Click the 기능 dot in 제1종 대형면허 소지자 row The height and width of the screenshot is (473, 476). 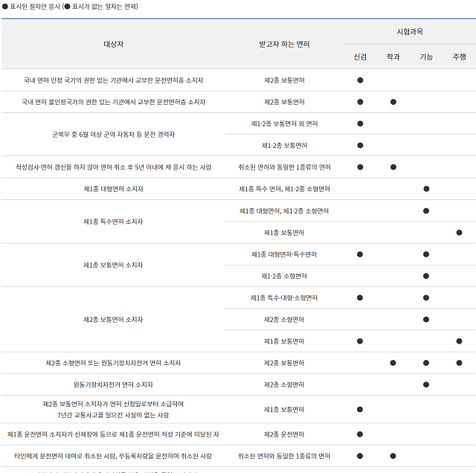tap(426, 189)
